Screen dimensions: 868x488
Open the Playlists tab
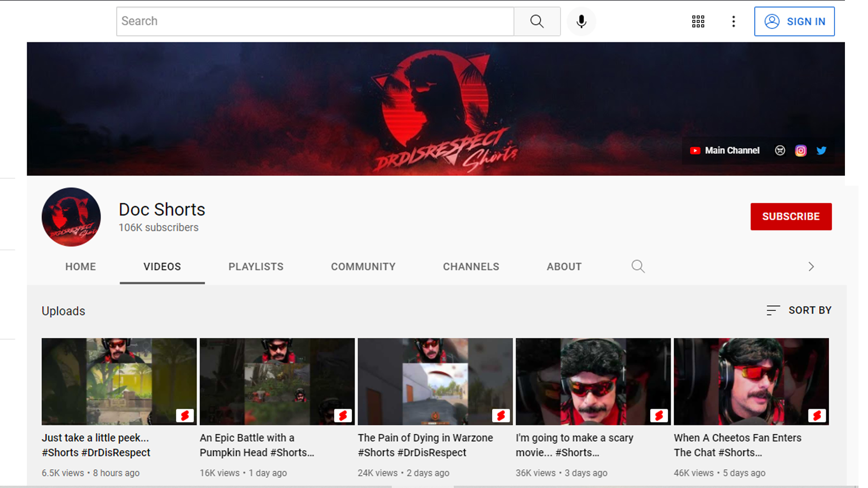pyautogui.click(x=256, y=267)
